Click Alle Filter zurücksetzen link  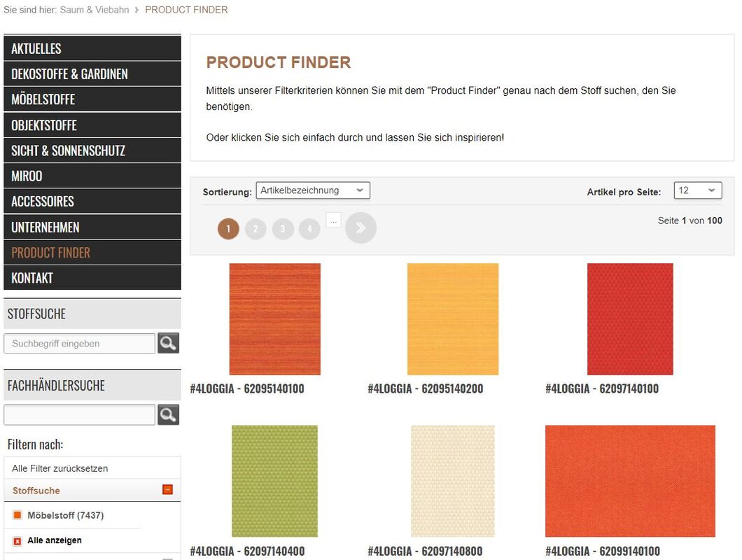coord(60,468)
